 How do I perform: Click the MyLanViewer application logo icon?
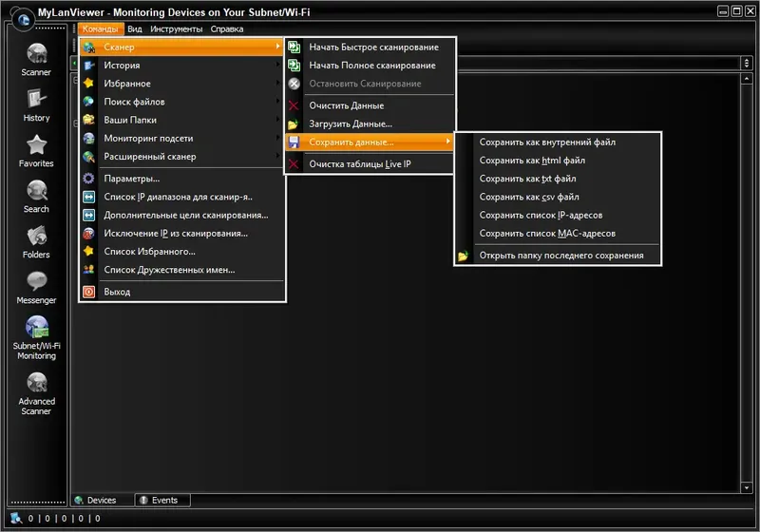(x=23, y=19)
